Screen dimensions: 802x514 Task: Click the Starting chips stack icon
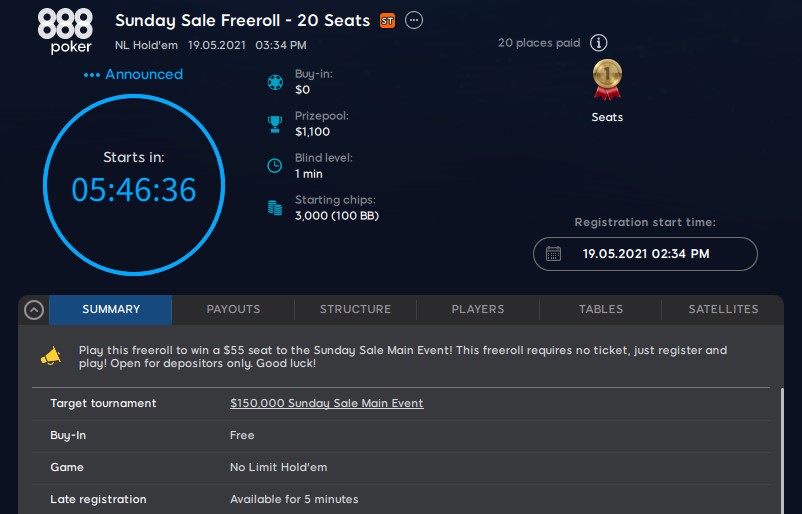[275, 208]
